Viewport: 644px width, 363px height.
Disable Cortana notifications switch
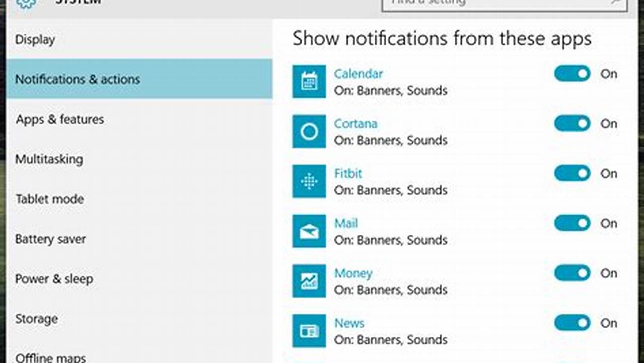573,124
